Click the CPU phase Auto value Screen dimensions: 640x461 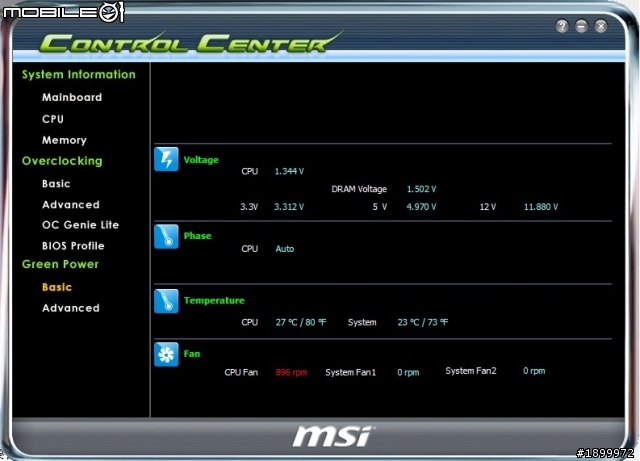click(284, 249)
